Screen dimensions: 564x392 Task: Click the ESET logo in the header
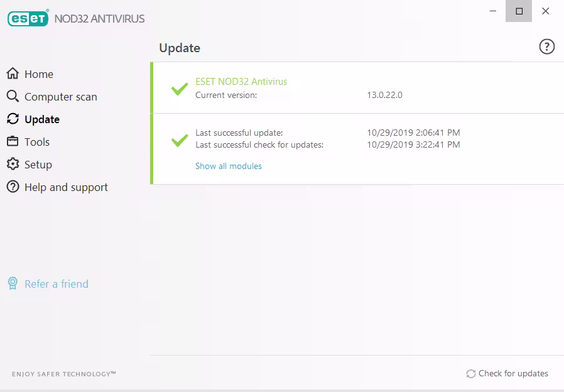coord(28,18)
